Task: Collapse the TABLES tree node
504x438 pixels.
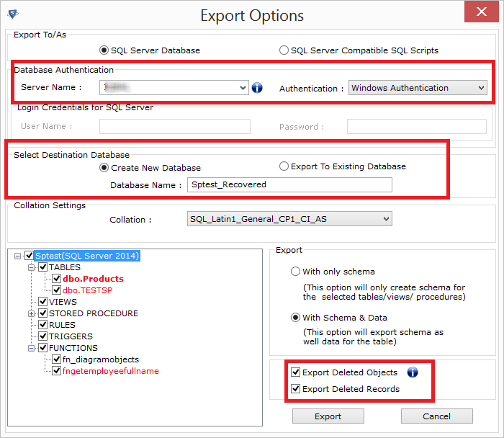Action: tap(31, 267)
